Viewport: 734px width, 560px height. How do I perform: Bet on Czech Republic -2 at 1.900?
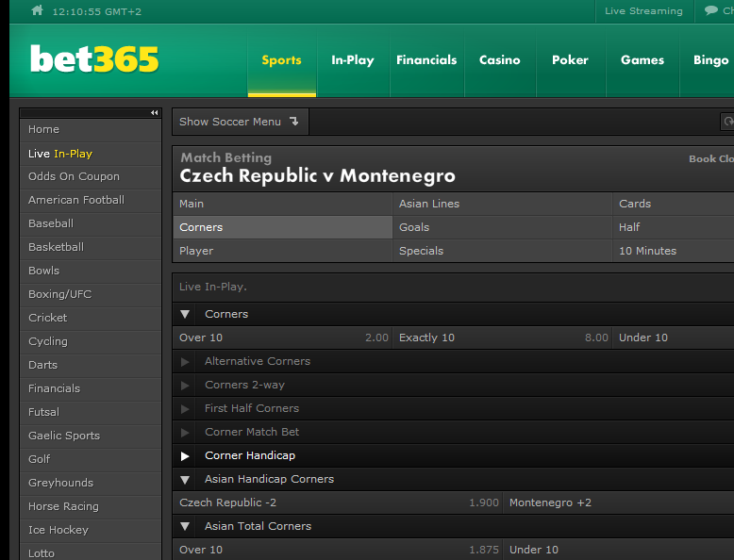(338, 502)
